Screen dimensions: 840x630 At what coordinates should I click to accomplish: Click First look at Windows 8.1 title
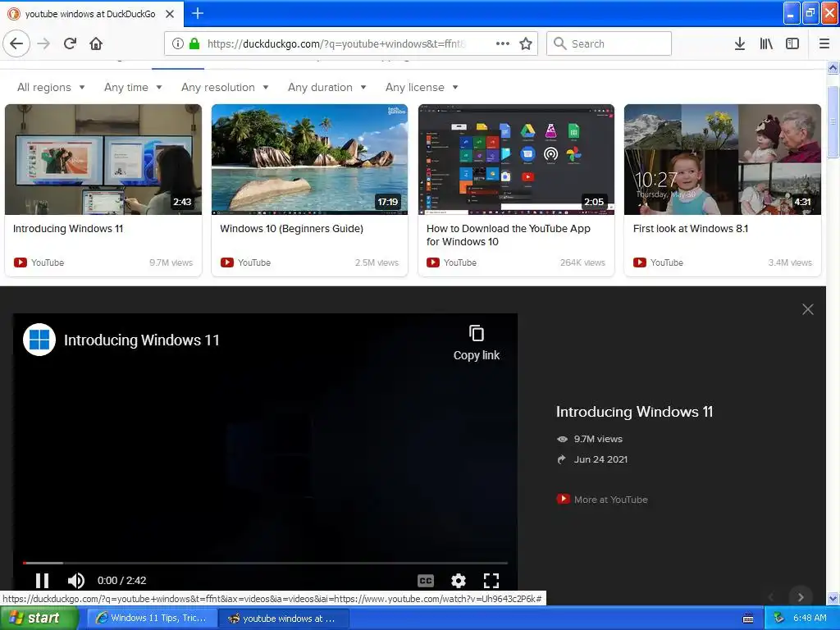pos(691,229)
